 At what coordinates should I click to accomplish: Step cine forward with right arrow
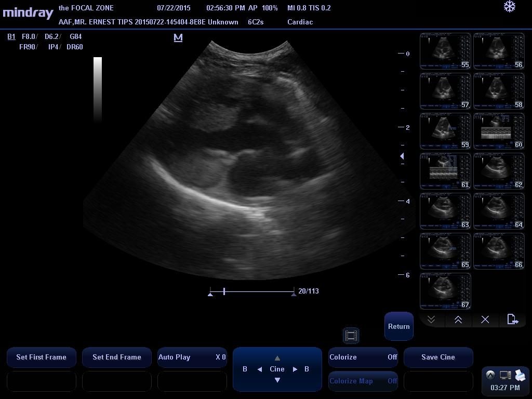coord(295,369)
